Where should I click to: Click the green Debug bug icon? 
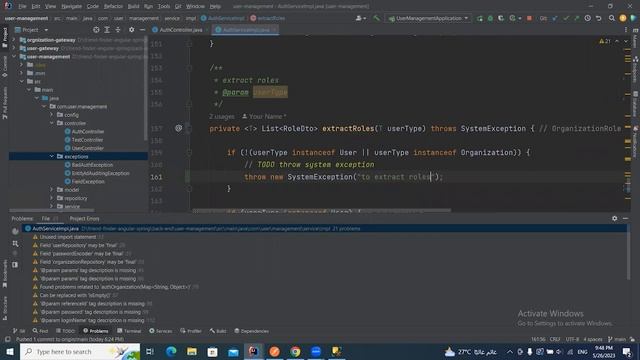click(490, 18)
